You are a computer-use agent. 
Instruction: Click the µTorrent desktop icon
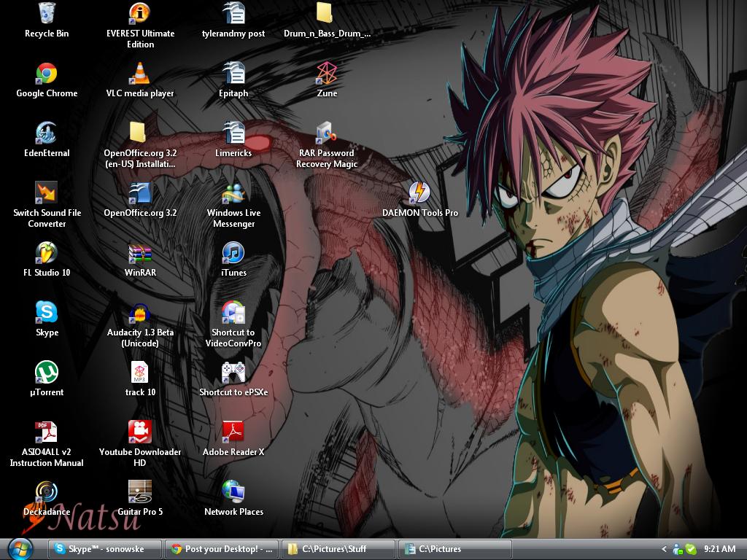point(47,372)
